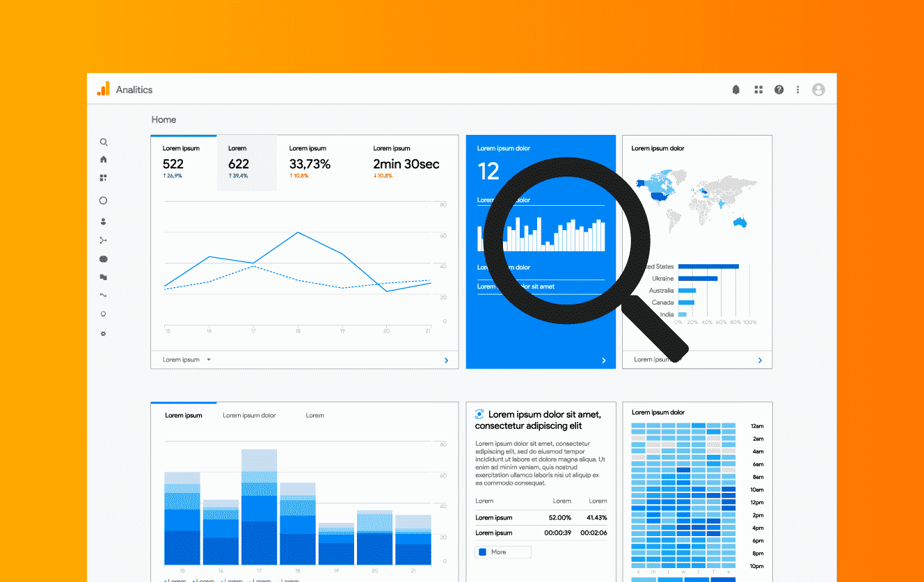Viewport: 924px width, 582px height.
Task: Go to Home via sidebar house icon
Action: coord(104,160)
